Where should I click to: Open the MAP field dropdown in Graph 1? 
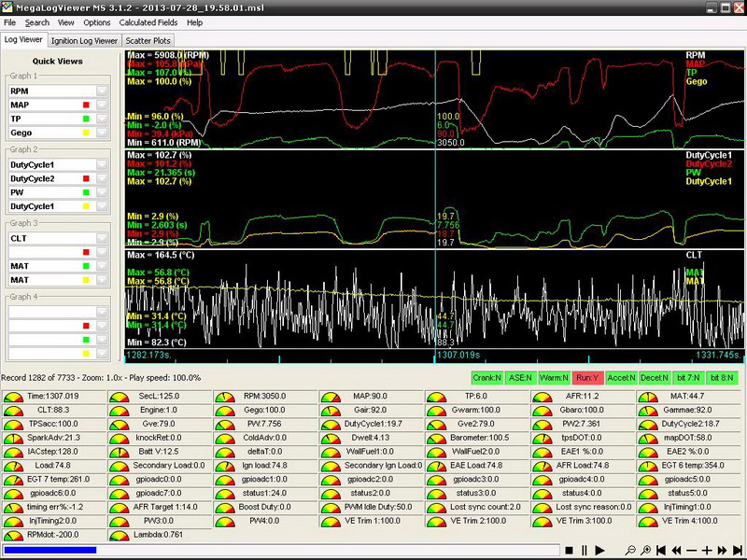[x=103, y=105]
